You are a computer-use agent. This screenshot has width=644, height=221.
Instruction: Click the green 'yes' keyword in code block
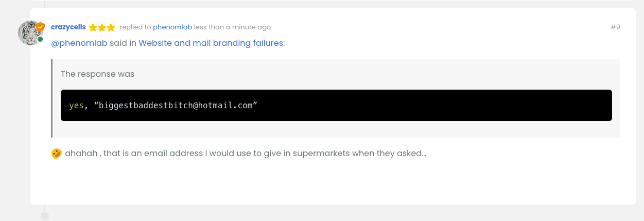pyautogui.click(x=76, y=105)
